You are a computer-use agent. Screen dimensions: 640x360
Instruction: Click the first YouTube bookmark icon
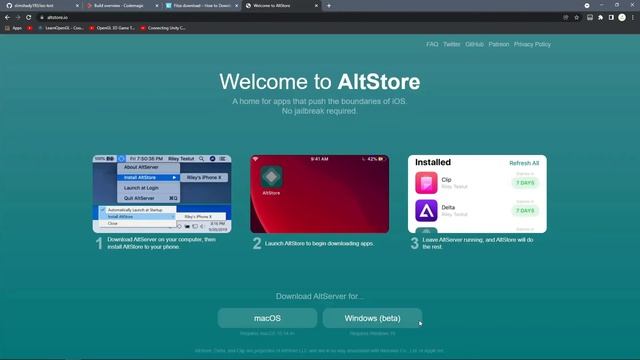(30, 28)
